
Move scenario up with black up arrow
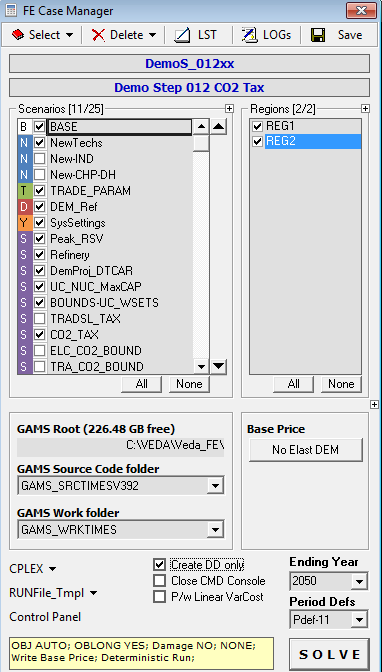coord(219,126)
